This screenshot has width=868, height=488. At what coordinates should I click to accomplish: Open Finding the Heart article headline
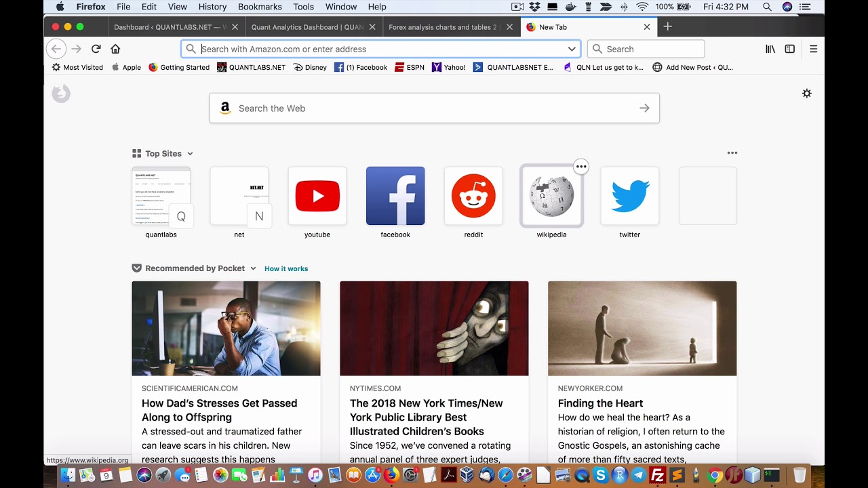coord(601,403)
